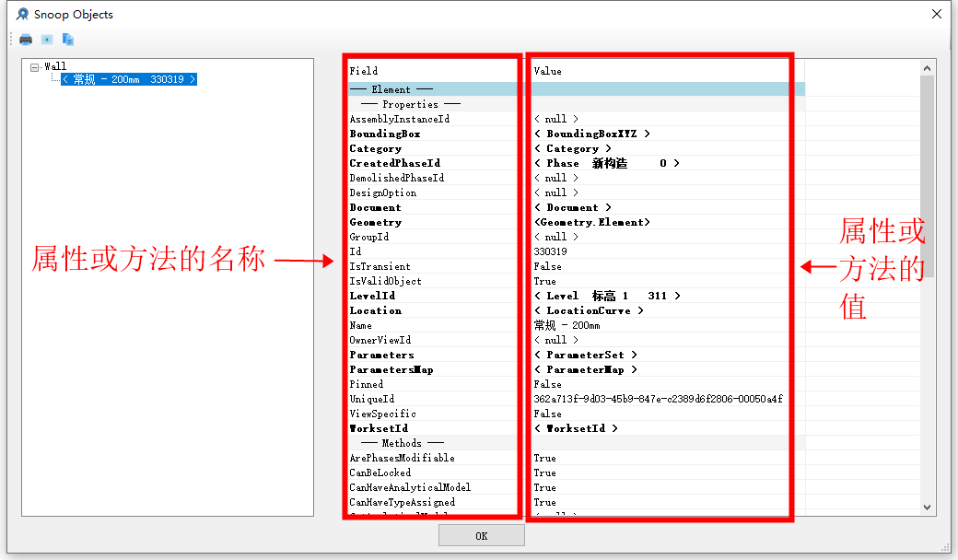Screen dimensions: 958x560
Task: Select the Geometry field row
Action: (x=376, y=222)
